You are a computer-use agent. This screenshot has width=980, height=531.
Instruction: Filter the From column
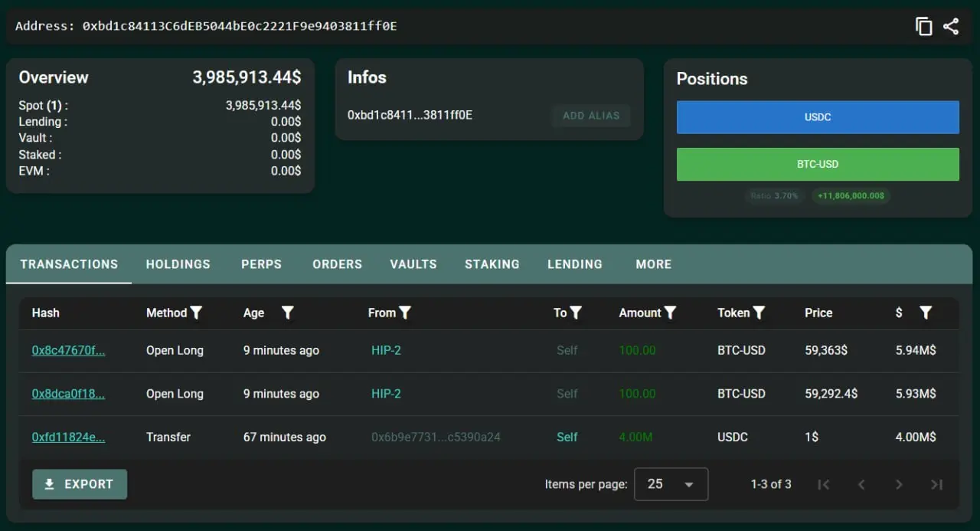click(405, 313)
